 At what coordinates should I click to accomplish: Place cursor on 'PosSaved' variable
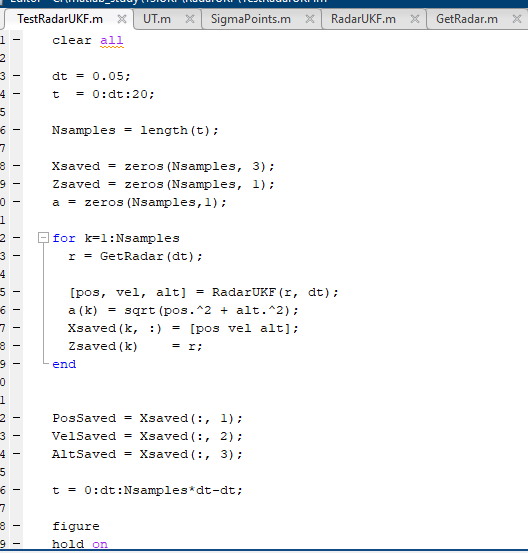(x=84, y=418)
